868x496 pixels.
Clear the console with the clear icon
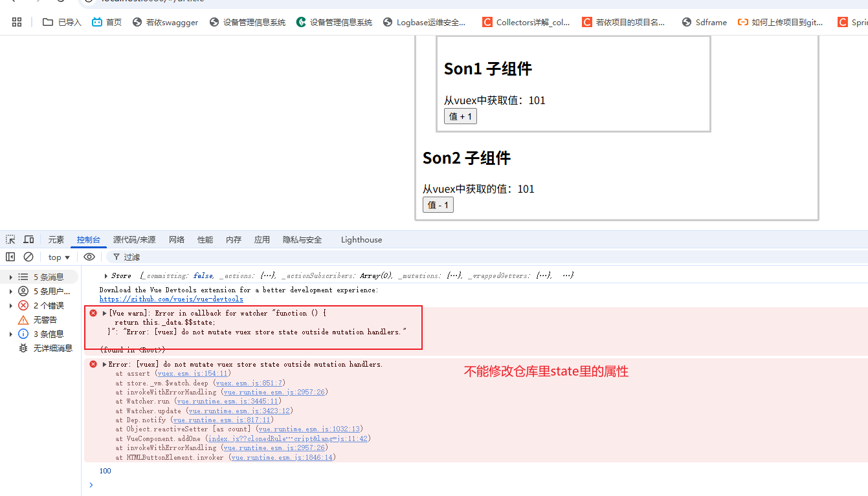(x=28, y=257)
